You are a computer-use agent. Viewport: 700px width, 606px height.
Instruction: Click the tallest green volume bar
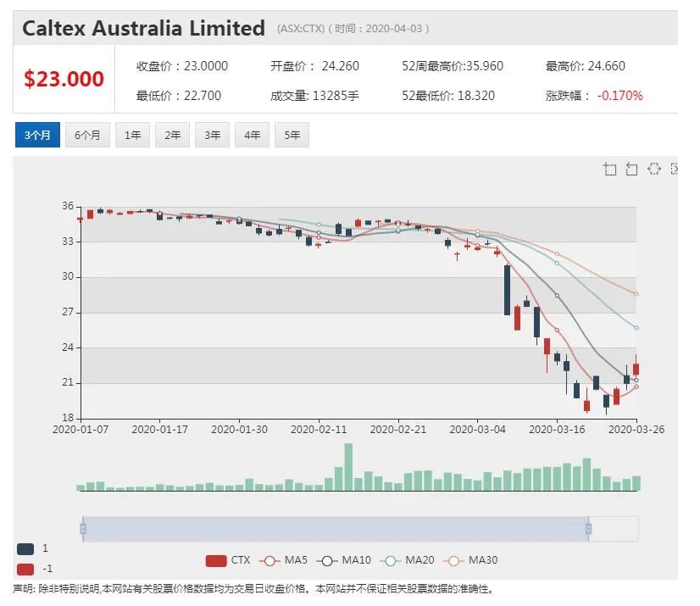coord(348,467)
